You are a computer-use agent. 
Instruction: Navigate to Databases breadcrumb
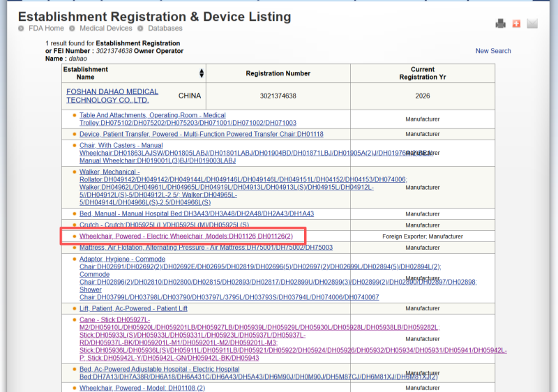click(165, 29)
